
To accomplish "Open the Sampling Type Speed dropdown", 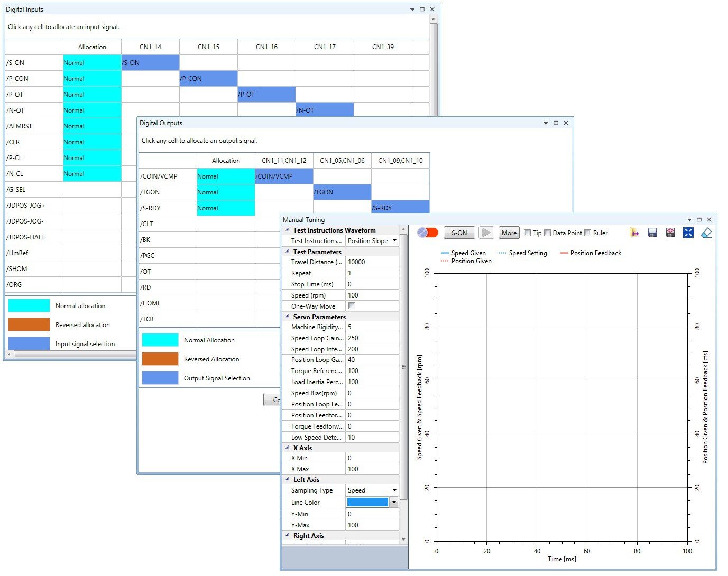I will pyautogui.click(x=394, y=490).
